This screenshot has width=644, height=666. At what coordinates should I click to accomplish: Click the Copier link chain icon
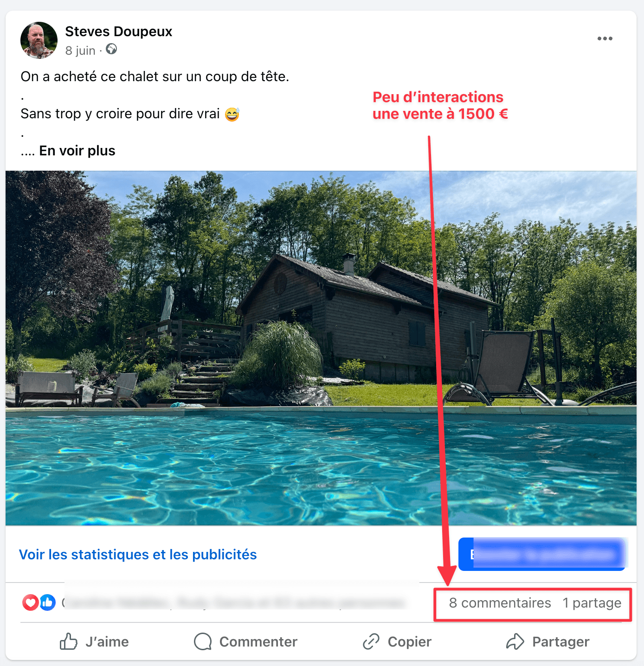pos(371,641)
